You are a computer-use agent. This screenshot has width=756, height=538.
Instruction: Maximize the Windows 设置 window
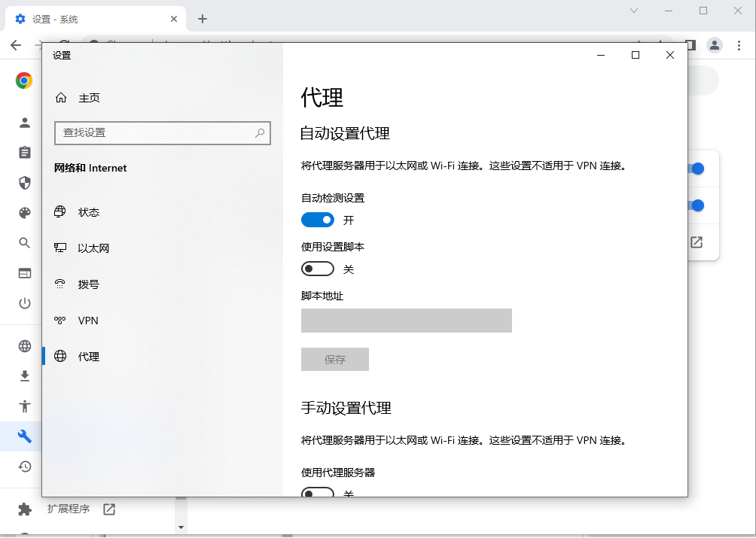(636, 55)
